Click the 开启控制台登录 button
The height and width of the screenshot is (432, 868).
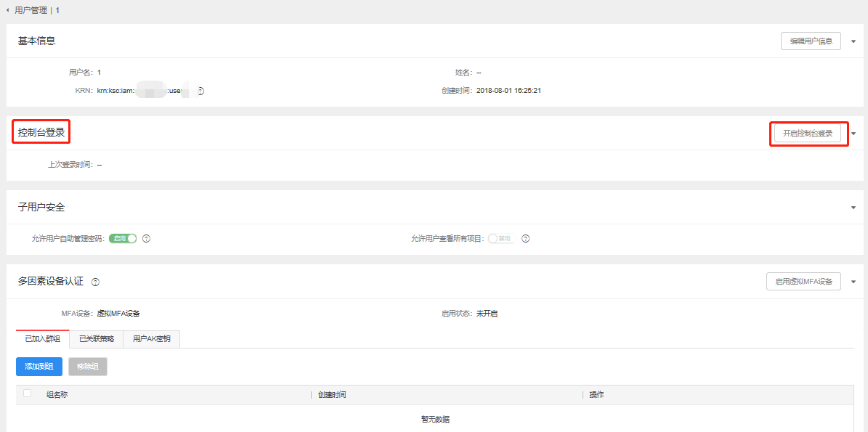click(x=808, y=134)
